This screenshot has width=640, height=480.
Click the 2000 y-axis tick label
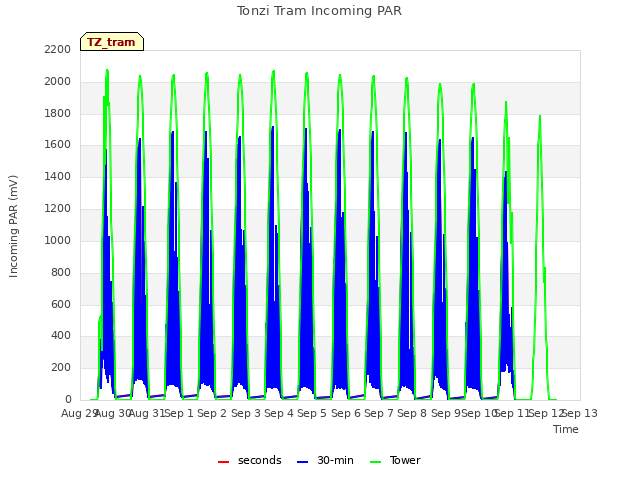pos(58,82)
